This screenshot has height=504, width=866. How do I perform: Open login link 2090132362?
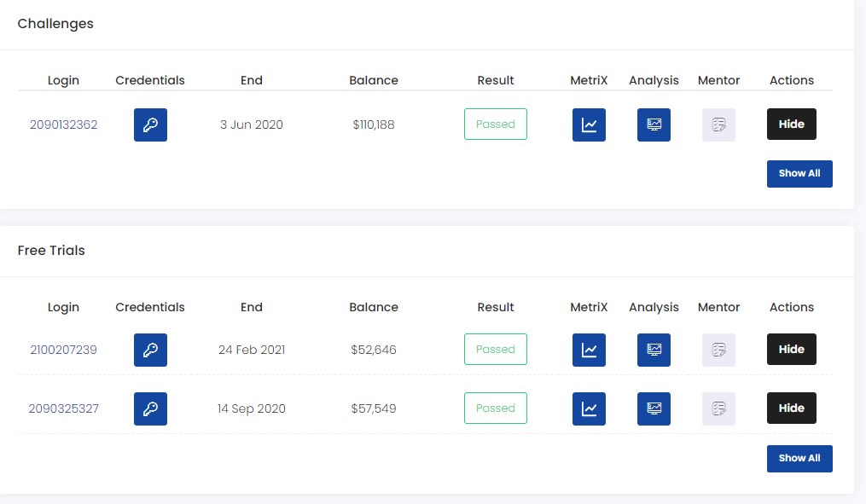pos(63,125)
